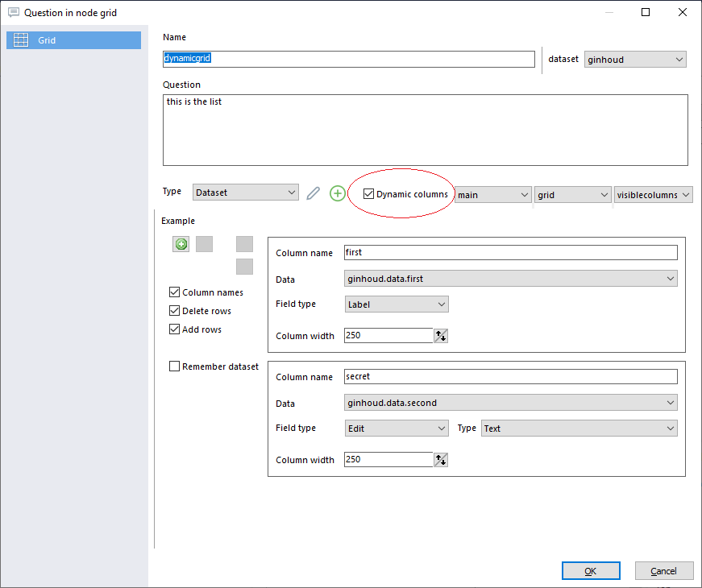Click the green plus icon next to Type

338,193
